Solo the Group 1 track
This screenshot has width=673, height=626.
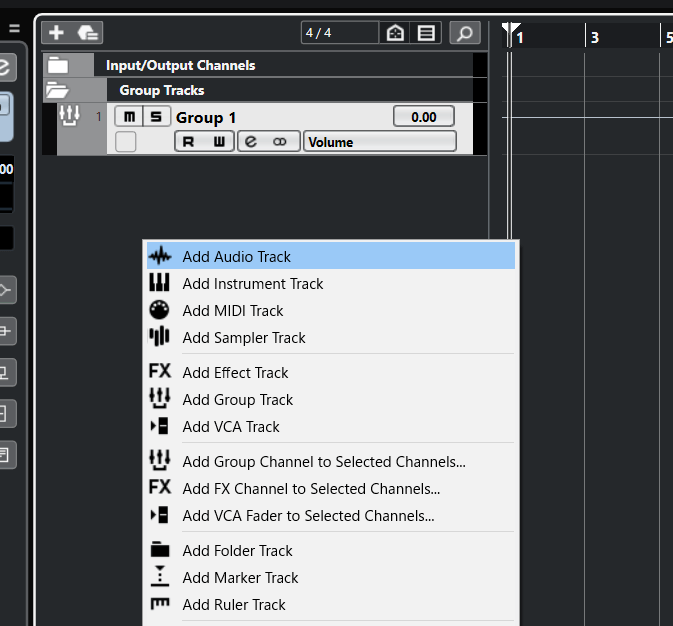point(155,117)
